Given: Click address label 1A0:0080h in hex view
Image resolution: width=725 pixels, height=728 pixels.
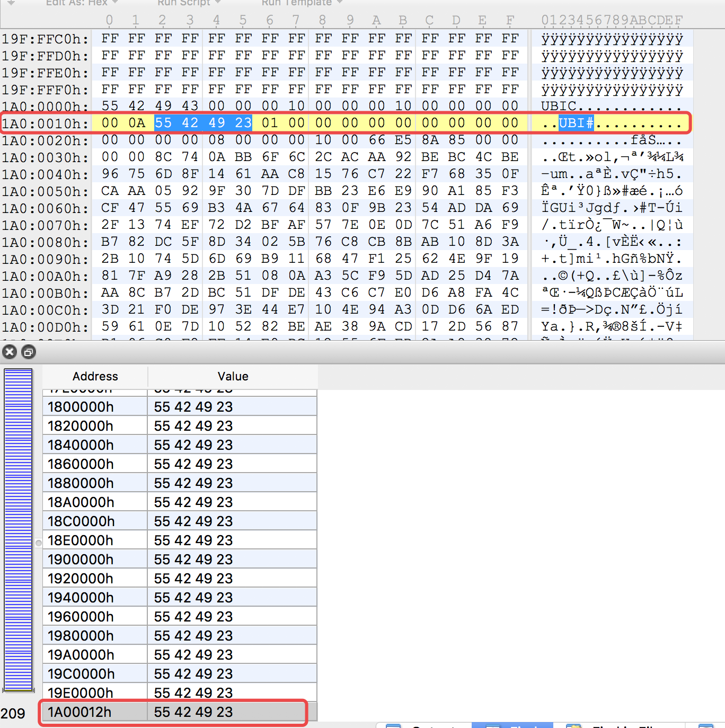Looking at the screenshot, I should (45, 242).
